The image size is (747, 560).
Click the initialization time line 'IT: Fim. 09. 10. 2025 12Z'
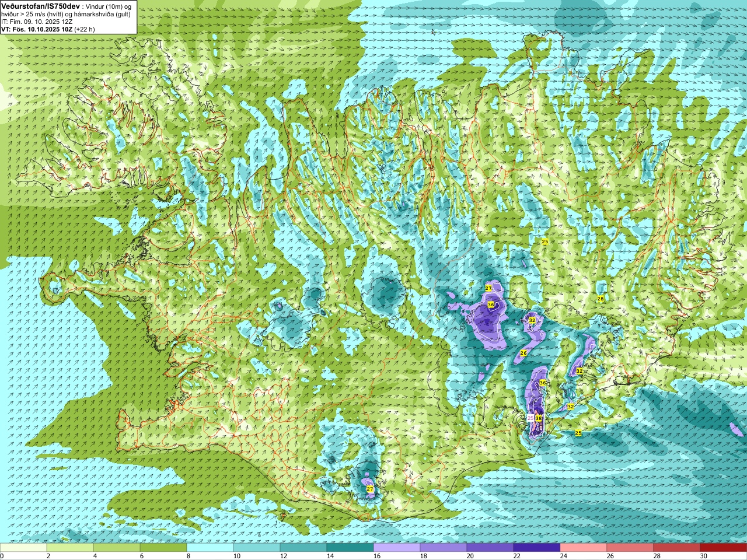point(37,21)
